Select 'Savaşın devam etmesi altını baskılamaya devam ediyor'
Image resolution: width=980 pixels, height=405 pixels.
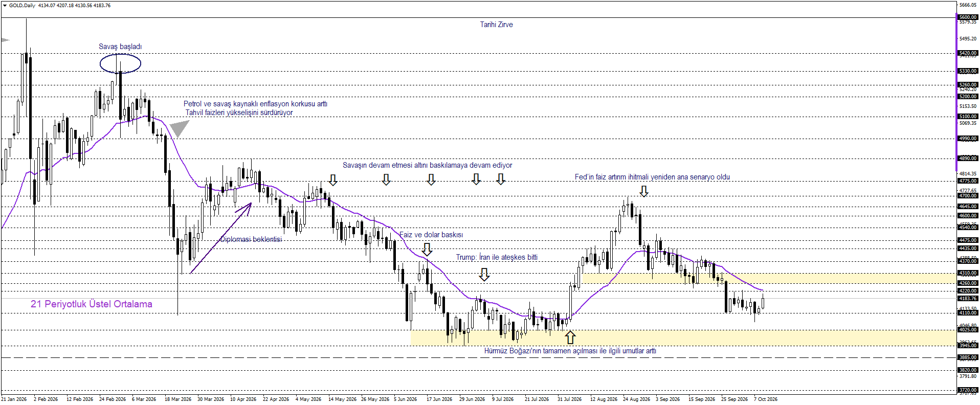[427, 165]
